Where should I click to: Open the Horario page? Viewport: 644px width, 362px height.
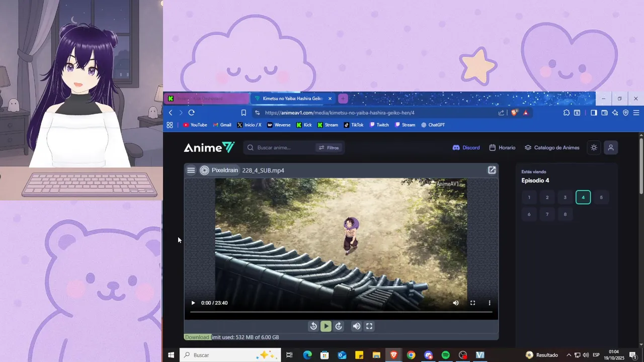pyautogui.click(x=503, y=148)
